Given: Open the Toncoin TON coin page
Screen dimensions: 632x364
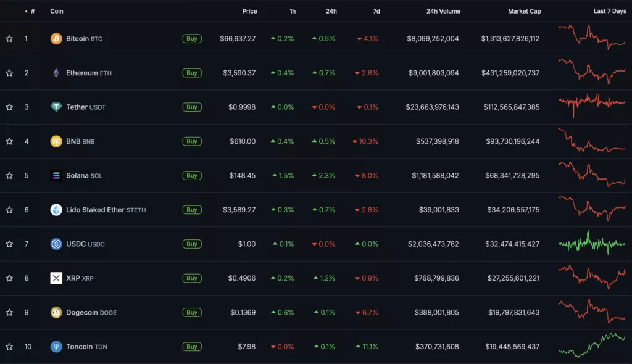Looking at the screenshot, I should pyautogui.click(x=86, y=347).
